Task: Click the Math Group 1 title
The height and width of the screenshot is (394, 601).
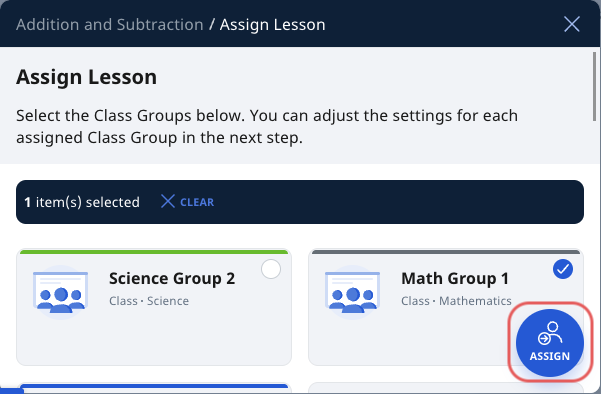Action: [x=455, y=279]
